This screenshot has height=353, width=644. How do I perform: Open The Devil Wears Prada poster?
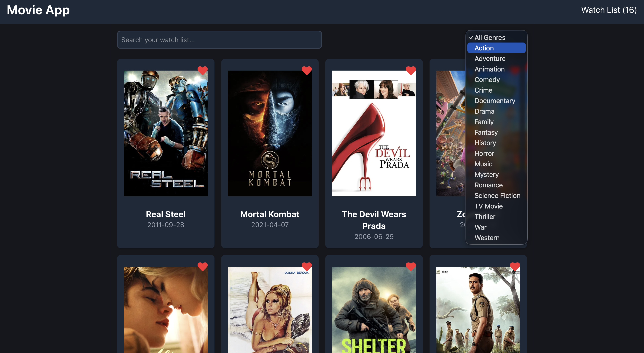coord(374,133)
